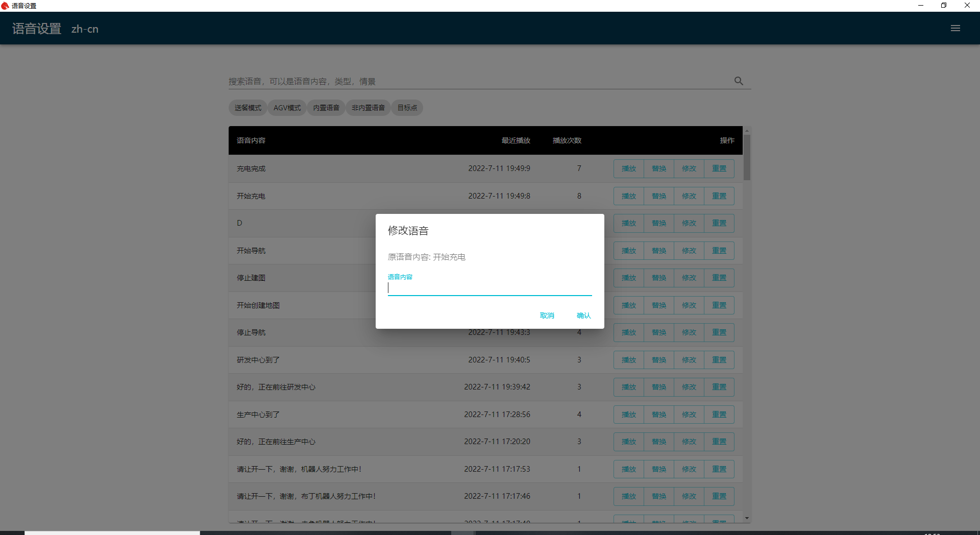The image size is (980, 535).
Task: Click 替换 for 开始充电 row
Action: pos(658,196)
